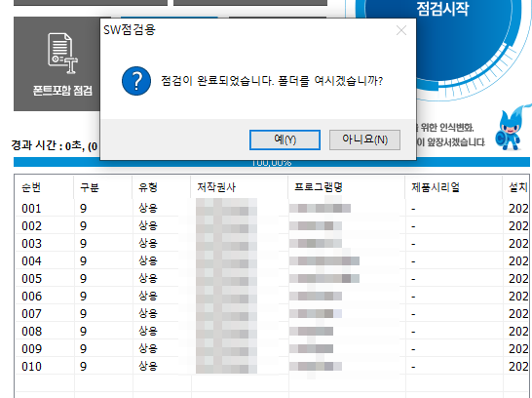Click the blue mascot character icon
This screenshot has height=398, width=532.
tap(511, 129)
